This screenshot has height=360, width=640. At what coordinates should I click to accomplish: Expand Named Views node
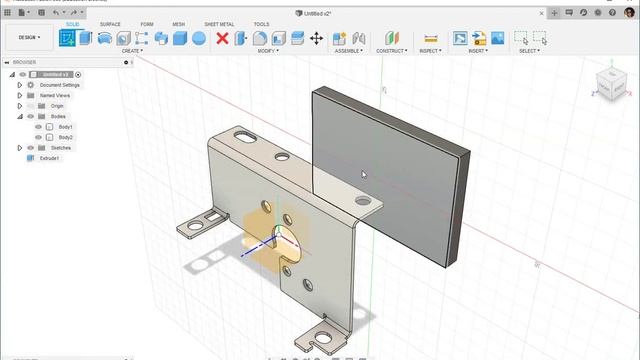point(20,96)
